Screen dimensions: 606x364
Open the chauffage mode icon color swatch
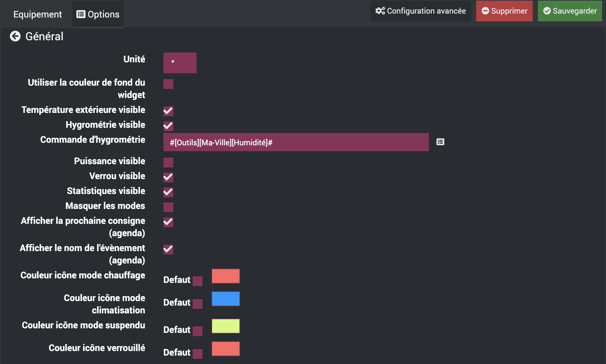(x=226, y=276)
